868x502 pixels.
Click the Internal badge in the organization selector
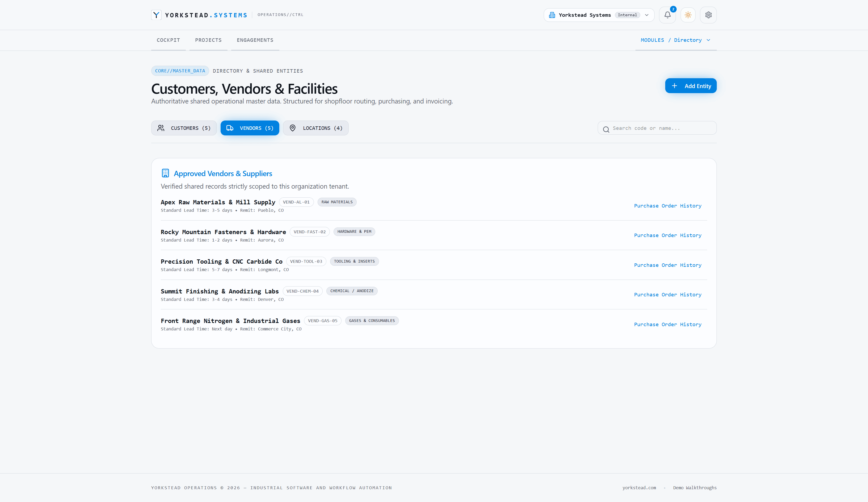pos(627,15)
